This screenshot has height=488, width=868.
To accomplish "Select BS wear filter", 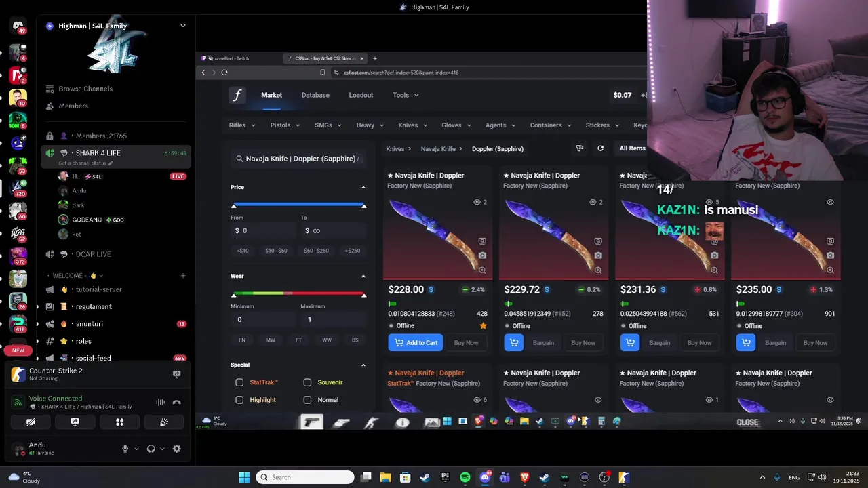I will [x=355, y=340].
